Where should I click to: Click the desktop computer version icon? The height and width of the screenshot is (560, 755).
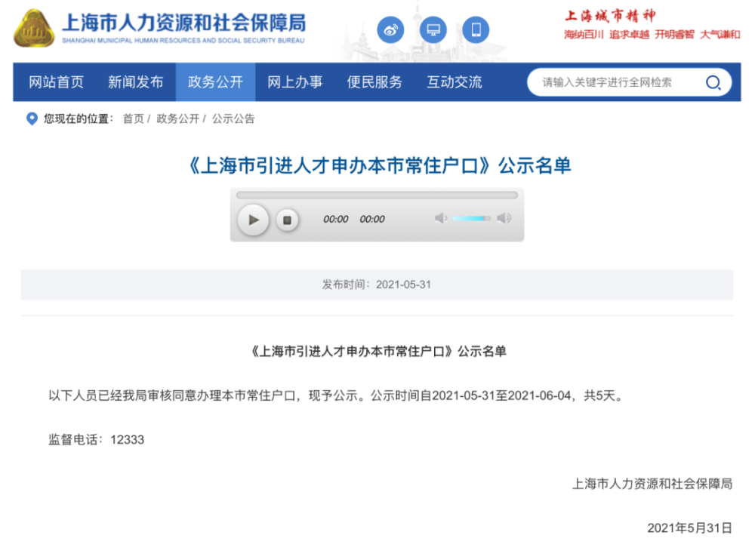(x=433, y=30)
